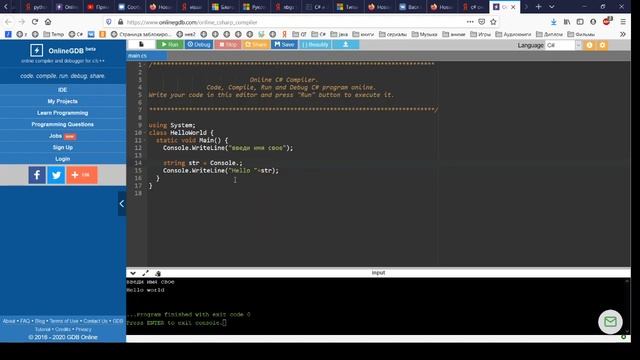Screen dimensions: 640x360
Task: Click Login in the sidebar
Action: 62,159
